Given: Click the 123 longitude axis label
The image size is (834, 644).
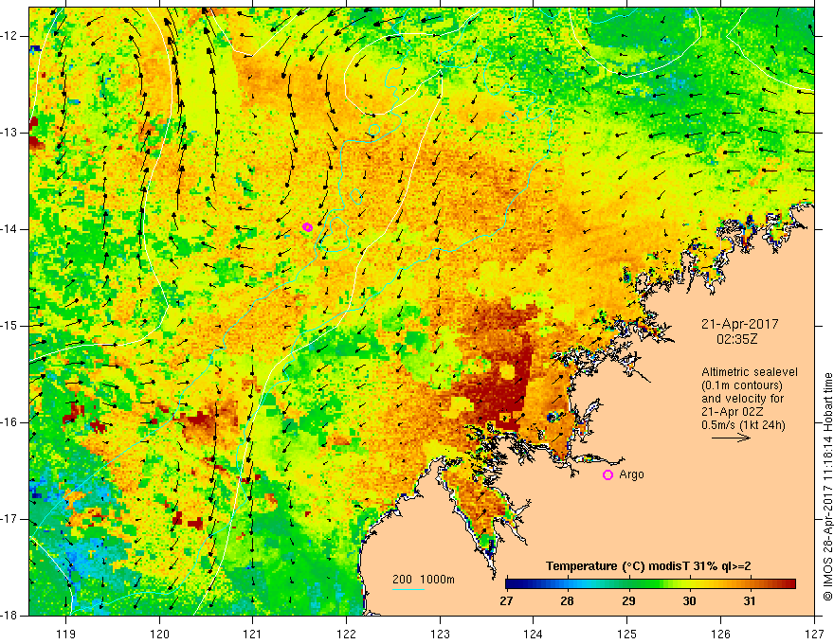Looking at the screenshot, I should pos(440,634).
